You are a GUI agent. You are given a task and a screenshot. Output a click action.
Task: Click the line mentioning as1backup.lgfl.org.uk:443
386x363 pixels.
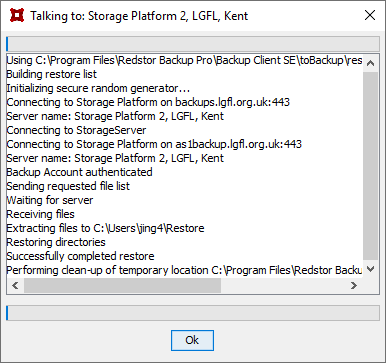(154, 144)
